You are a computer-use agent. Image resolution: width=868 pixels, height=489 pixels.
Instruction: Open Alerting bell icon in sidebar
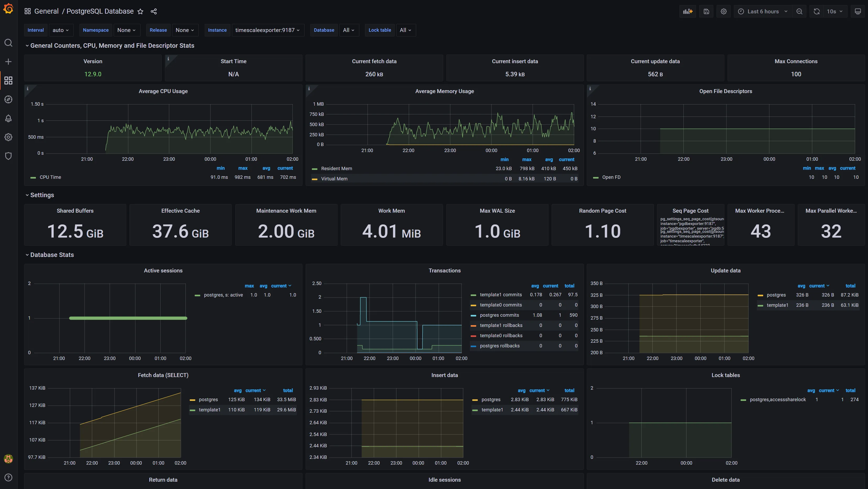pos(8,118)
